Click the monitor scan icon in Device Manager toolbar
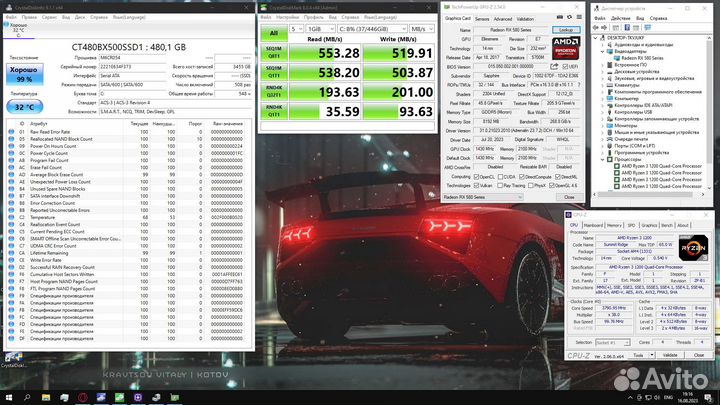 pyautogui.click(x=647, y=28)
